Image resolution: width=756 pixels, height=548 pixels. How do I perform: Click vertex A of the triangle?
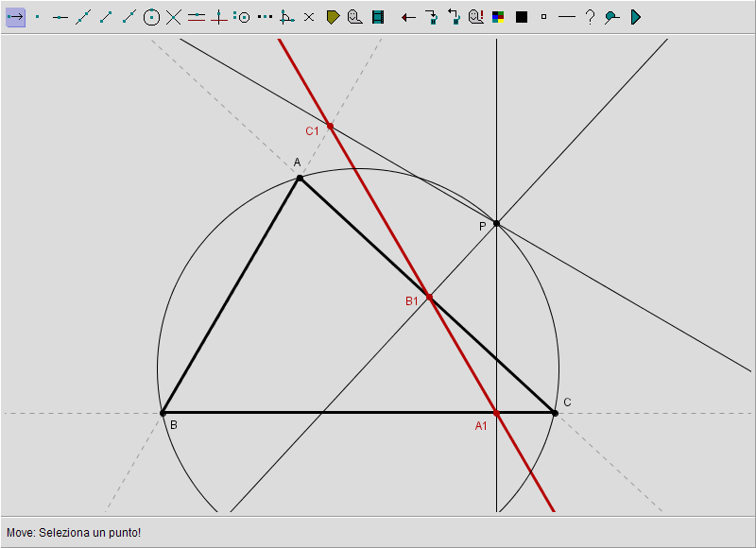pyautogui.click(x=300, y=178)
